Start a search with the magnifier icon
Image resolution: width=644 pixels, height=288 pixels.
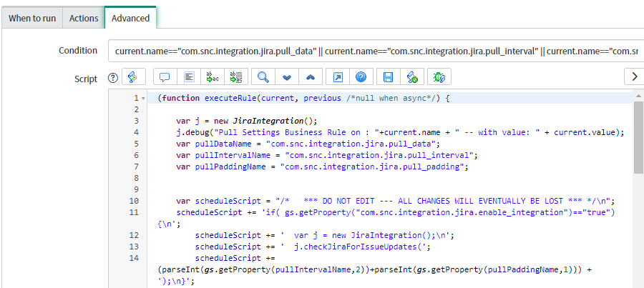click(263, 76)
